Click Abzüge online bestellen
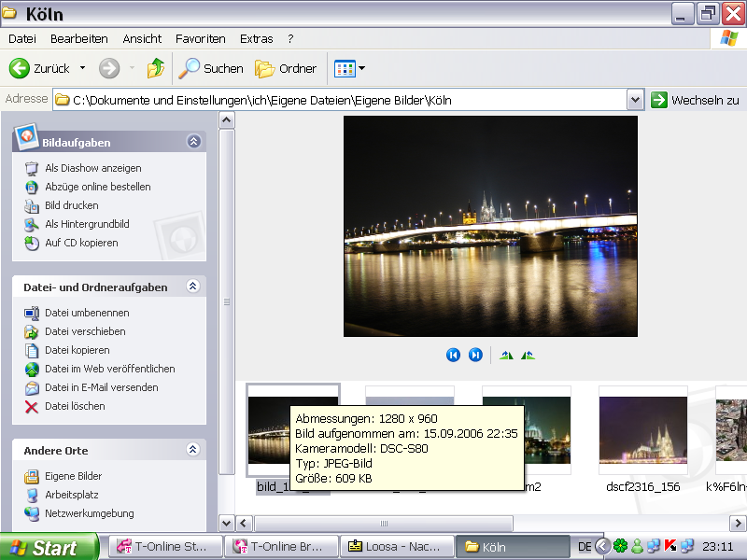 [x=98, y=187]
